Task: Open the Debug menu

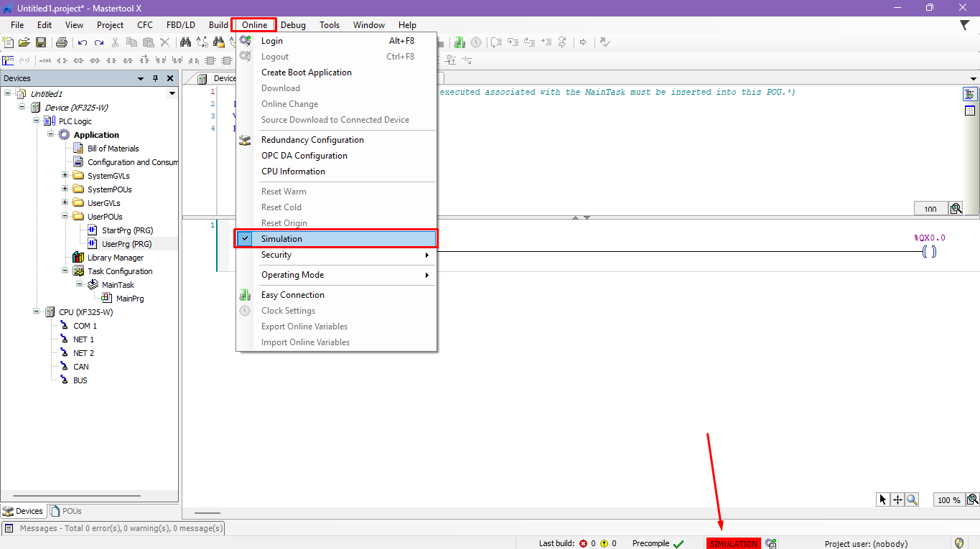Action: pyautogui.click(x=293, y=25)
